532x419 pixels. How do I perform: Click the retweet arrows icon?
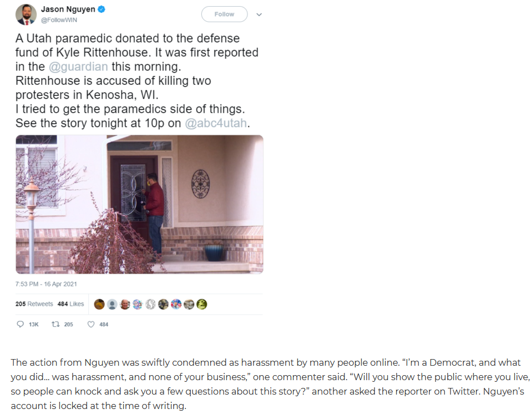pos(55,324)
